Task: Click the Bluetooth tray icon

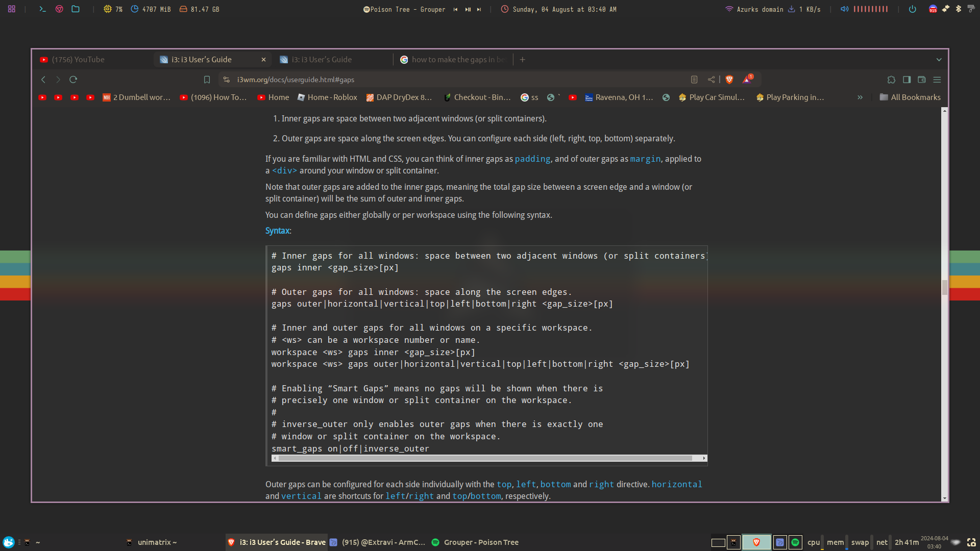Action: click(959, 9)
